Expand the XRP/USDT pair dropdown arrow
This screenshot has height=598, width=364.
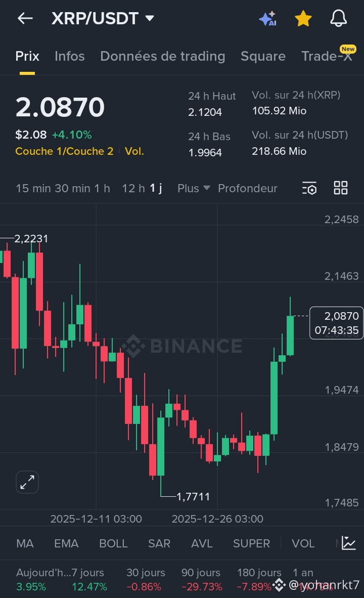150,18
